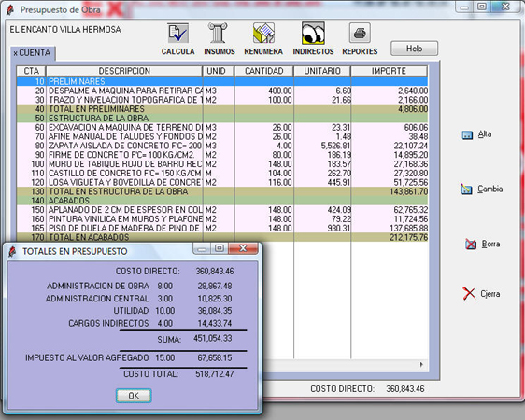Click Cambia edit icon
Screen dimensions: 525x420
pos(466,189)
